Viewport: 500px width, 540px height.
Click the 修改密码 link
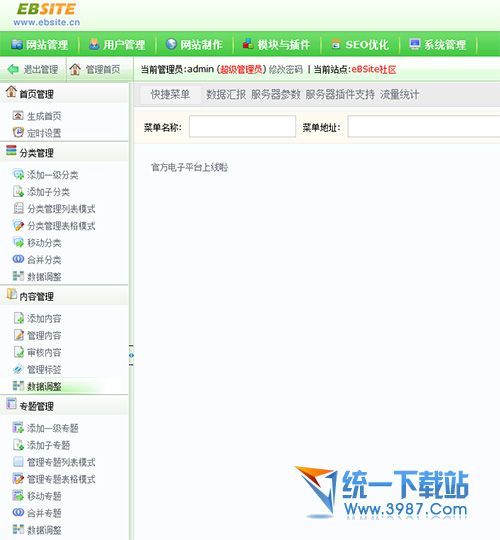pos(285,70)
